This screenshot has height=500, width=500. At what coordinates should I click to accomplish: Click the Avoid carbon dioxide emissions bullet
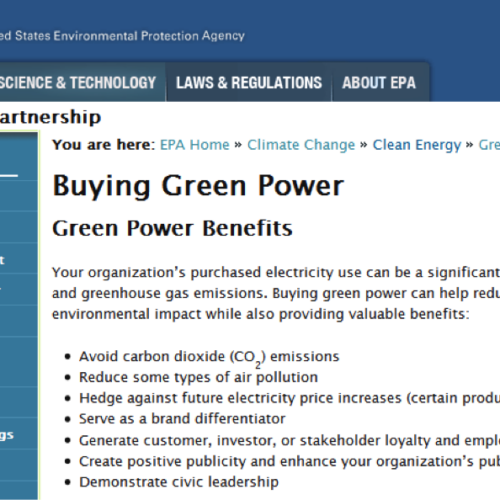point(209,357)
